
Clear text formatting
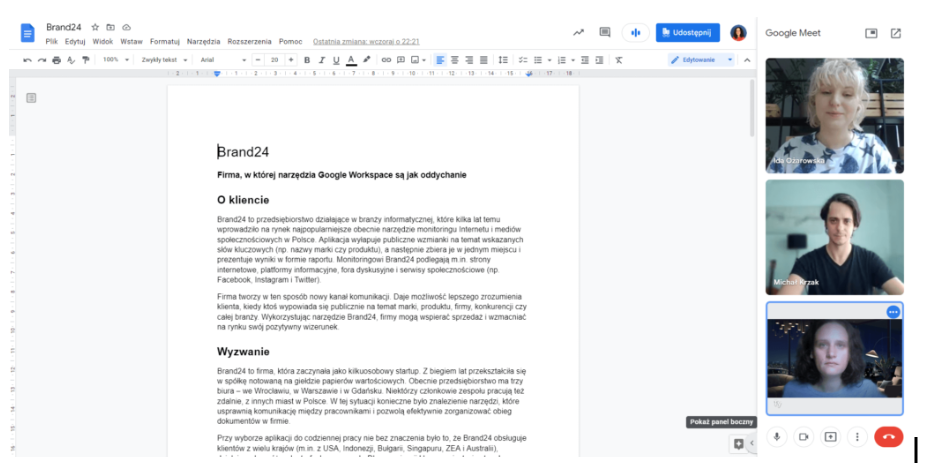click(x=619, y=60)
